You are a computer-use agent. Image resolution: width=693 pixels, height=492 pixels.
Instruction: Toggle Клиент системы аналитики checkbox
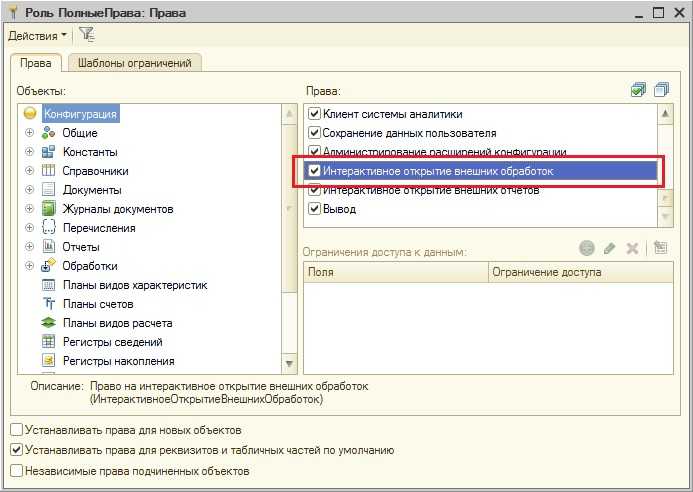coord(314,114)
